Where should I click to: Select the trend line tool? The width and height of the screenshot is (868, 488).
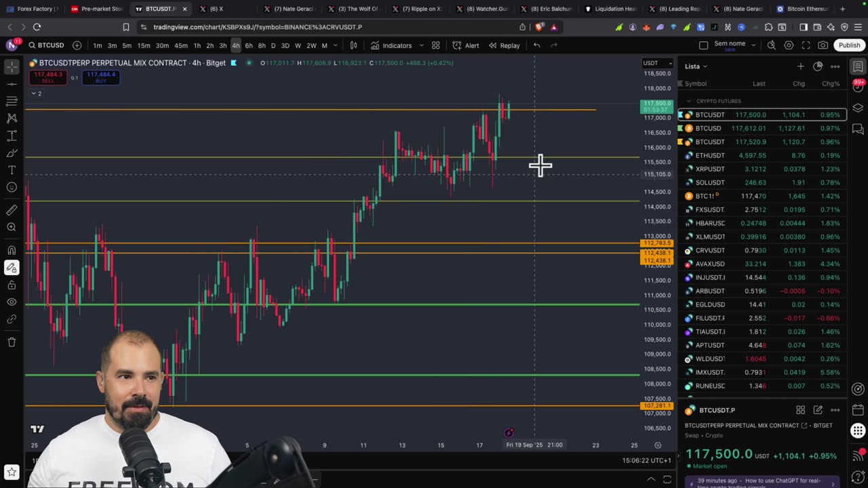[x=12, y=84]
